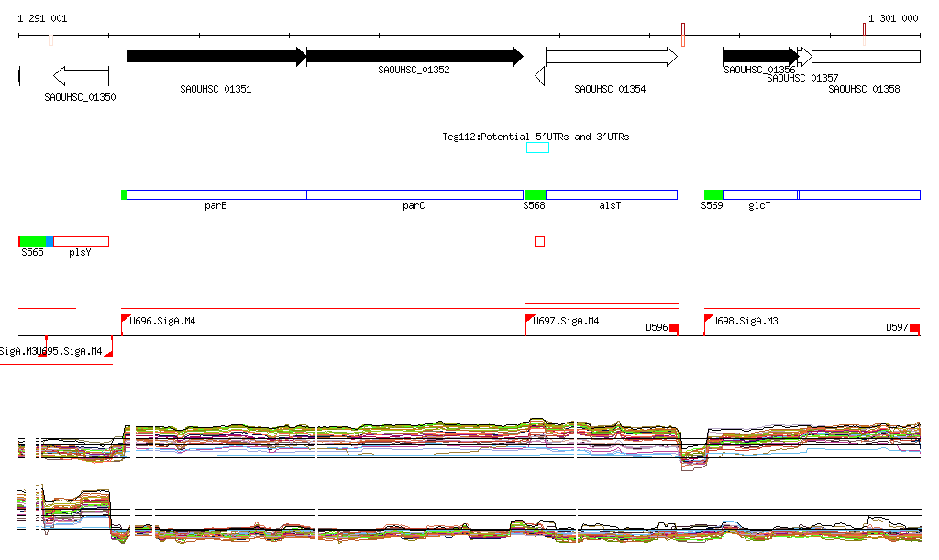This screenshot has height=560, width=939.
Task: Click the U695.SigA.M4 reverse strand flag
Action: [108, 353]
